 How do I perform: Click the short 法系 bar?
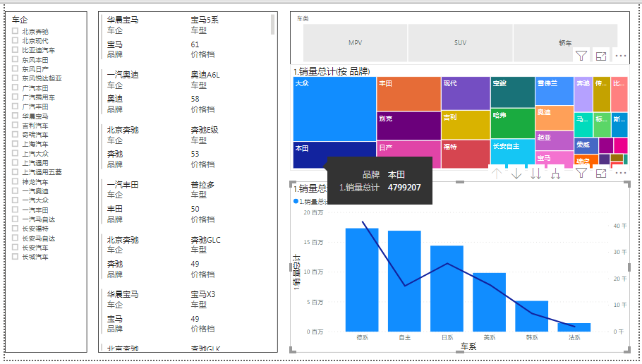tap(574, 327)
